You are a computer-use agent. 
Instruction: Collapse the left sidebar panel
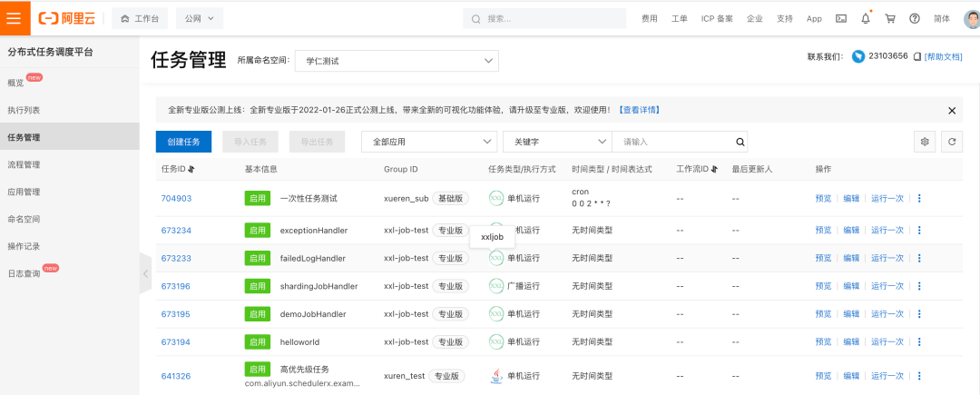[145, 273]
